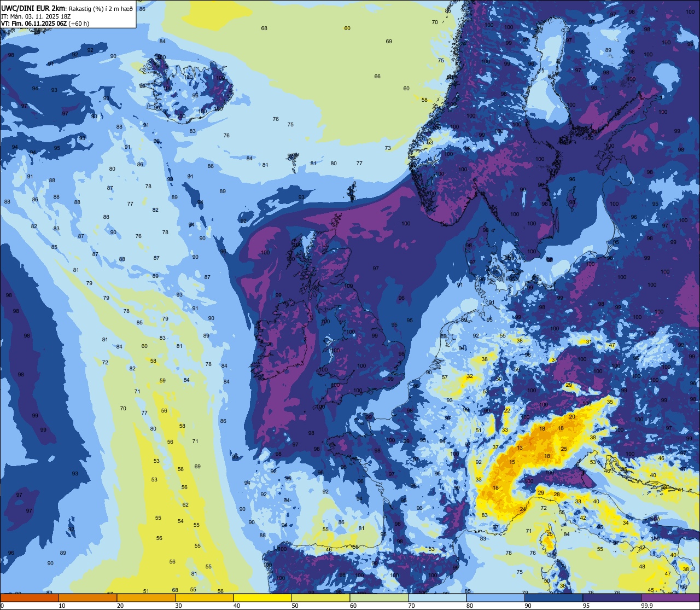Click the legend label '30'
Image resolution: width=700 pixels, height=610 pixels.
click(179, 606)
